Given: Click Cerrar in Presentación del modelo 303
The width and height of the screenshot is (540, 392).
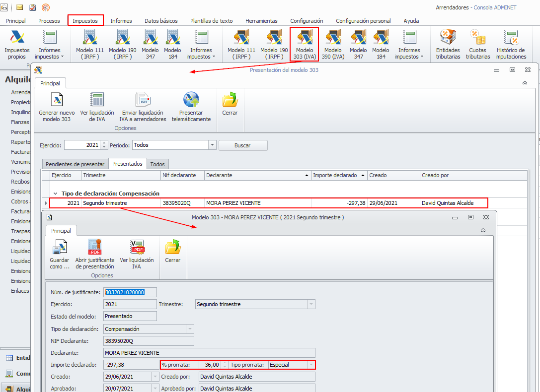Looking at the screenshot, I should point(230,104).
